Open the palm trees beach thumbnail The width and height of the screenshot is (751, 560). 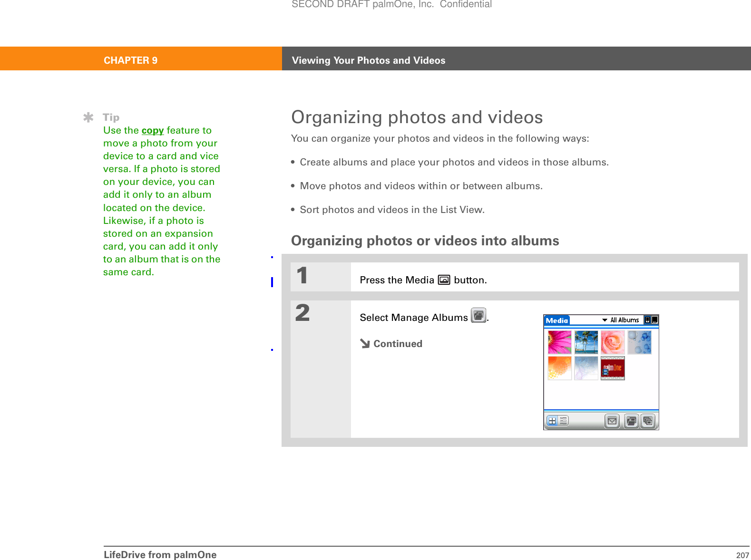pos(586,342)
